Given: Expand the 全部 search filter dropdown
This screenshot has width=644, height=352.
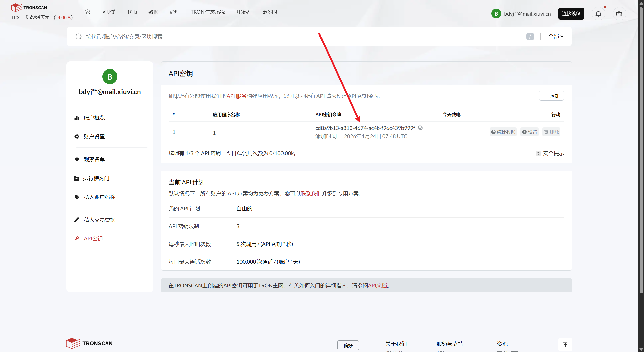Looking at the screenshot, I should pos(556,37).
